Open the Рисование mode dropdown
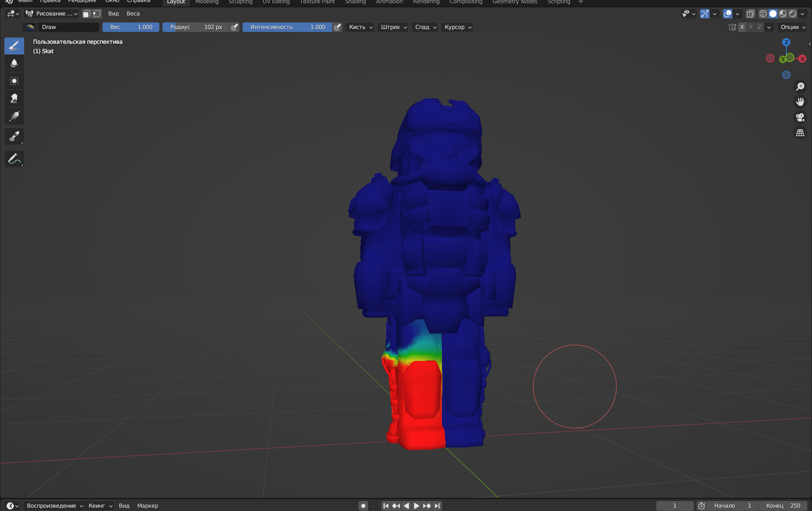This screenshot has height=511, width=812. [51, 13]
